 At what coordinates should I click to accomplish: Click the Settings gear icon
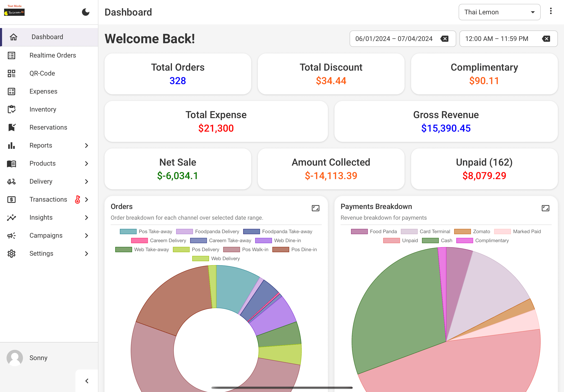[x=11, y=253]
